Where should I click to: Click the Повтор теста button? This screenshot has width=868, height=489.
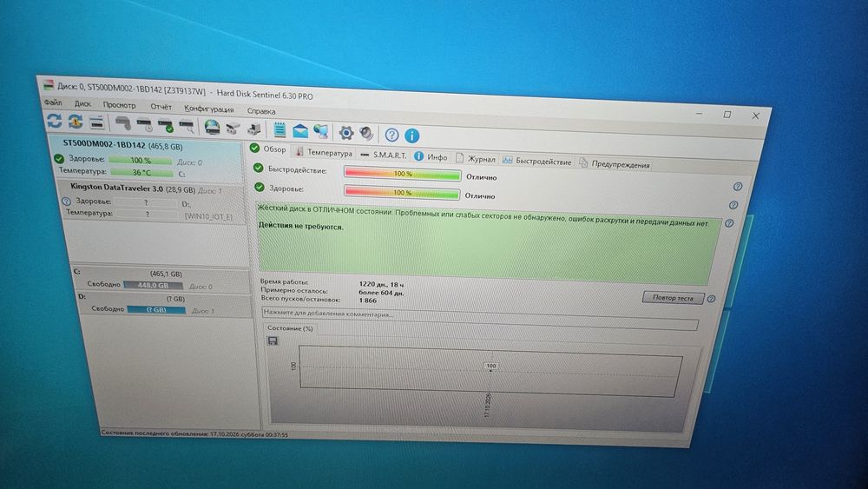coord(673,298)
